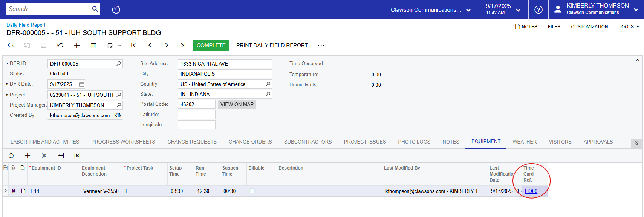Delete the selected equipment row

44,156
